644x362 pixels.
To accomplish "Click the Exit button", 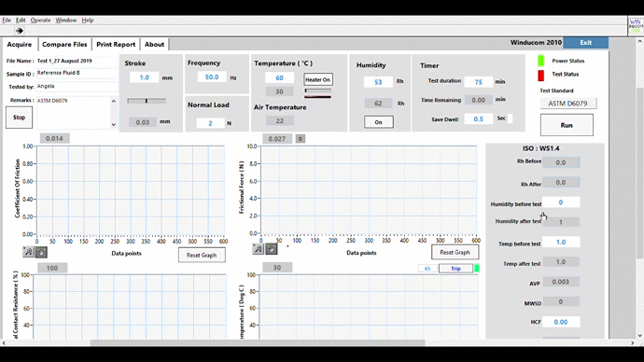I will 586,43.
